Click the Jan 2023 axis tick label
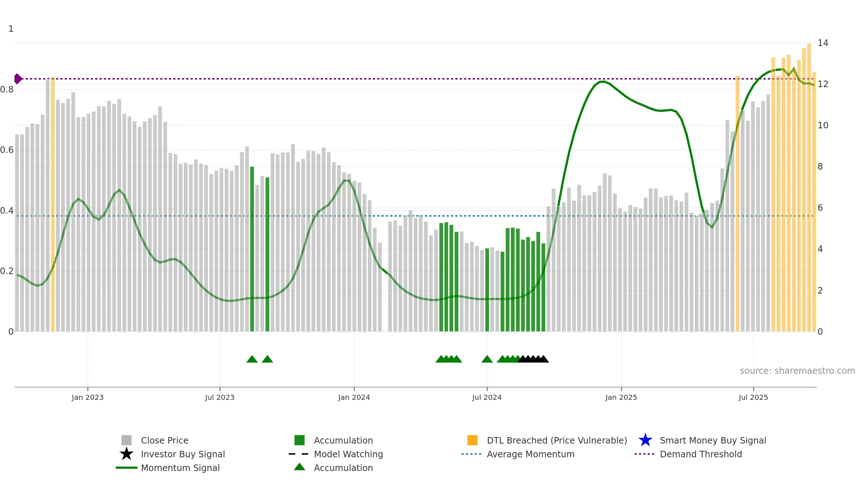This screenshot has height=488, width=868. [88, 398]
